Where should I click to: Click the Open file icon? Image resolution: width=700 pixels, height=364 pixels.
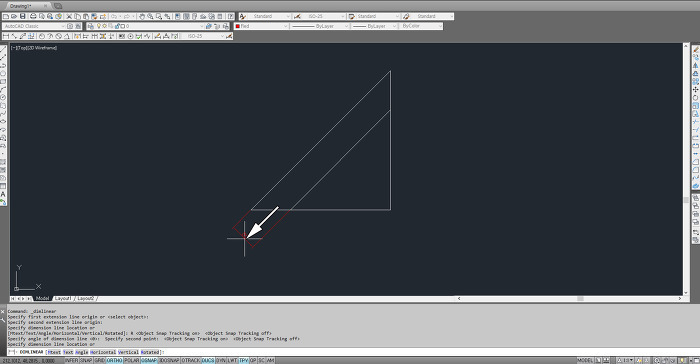tap(14, 16)
